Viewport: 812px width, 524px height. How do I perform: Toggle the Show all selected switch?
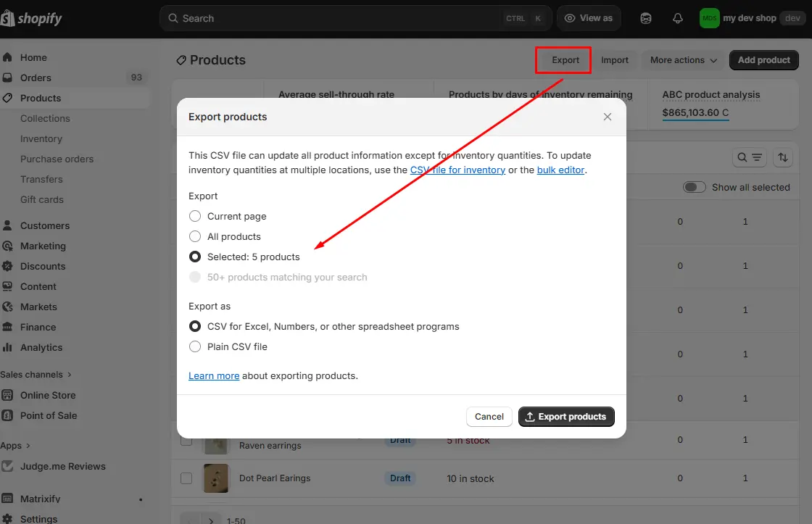(x=694, y=186)
